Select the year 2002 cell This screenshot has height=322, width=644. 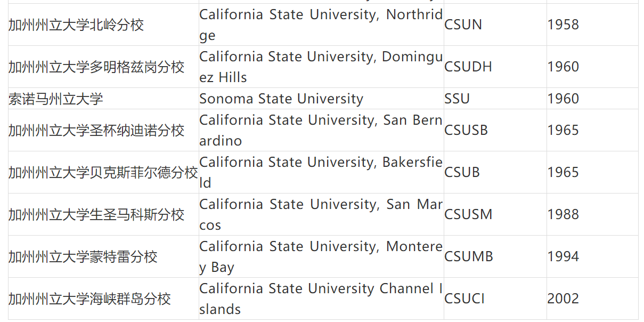[563, 299]
